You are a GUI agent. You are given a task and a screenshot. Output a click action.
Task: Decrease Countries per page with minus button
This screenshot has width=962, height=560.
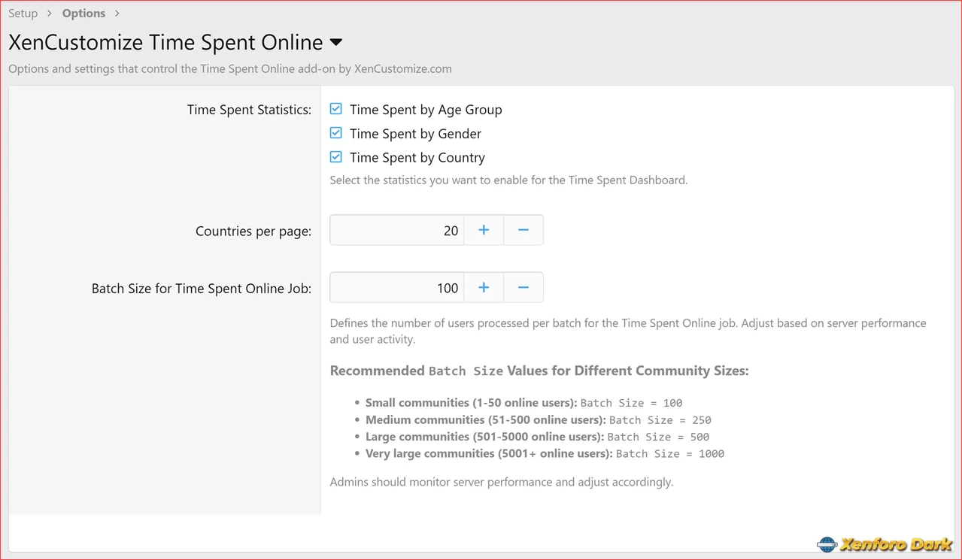pos(523,230)
